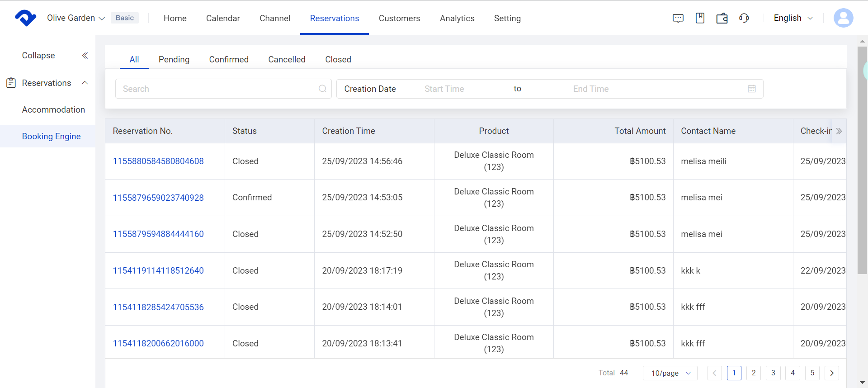Image resolution: width=868 pixels, height=388 pixels.
Task: Click the double-chevron collapse sidebar icon
Action: point(85,56)
